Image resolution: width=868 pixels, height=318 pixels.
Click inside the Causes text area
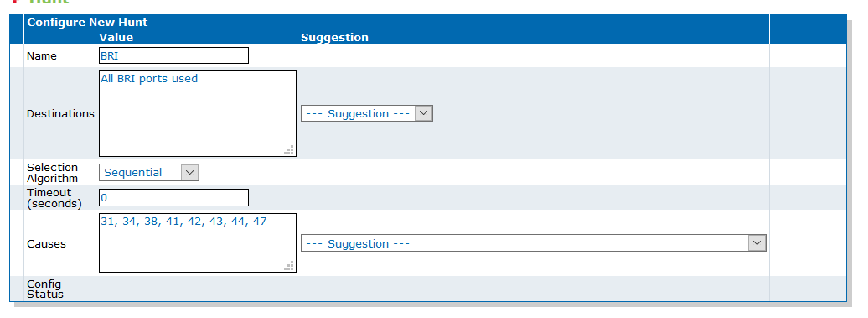point(198,243)
